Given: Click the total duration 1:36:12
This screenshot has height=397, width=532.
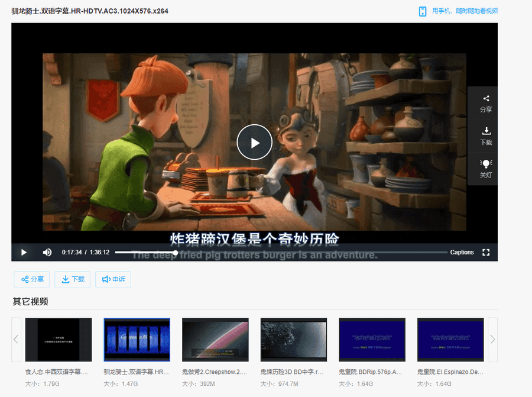Looking at the screenshot, I should [99, 252].
